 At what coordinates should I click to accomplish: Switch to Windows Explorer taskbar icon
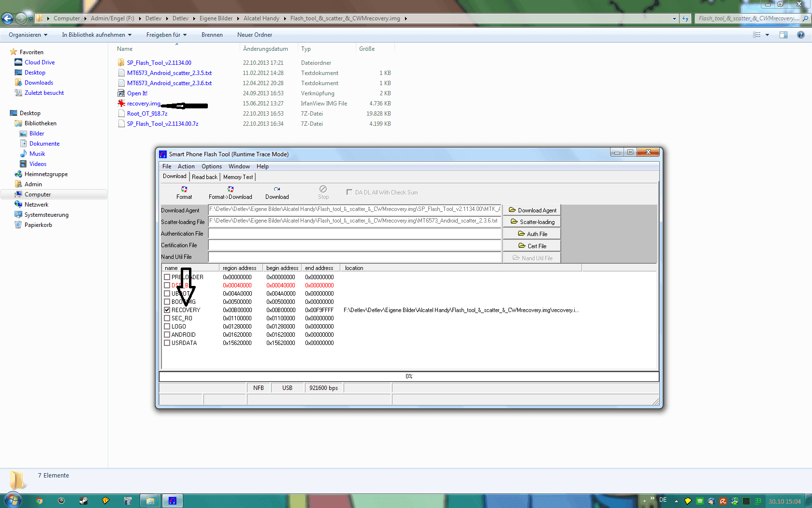click(150, 501)
